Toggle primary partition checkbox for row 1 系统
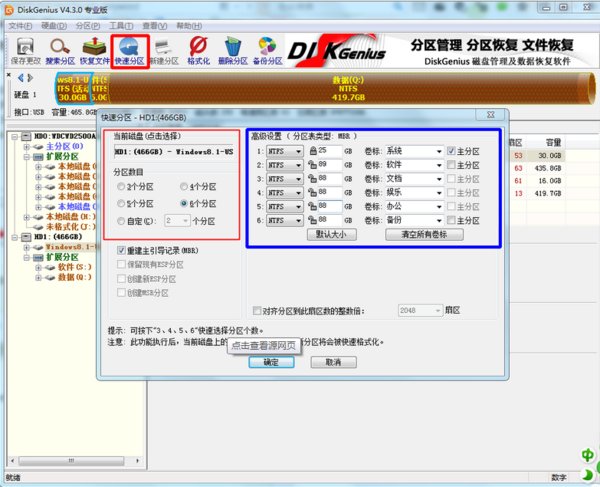This screenshot has width=600, height=487. (451, 151)
